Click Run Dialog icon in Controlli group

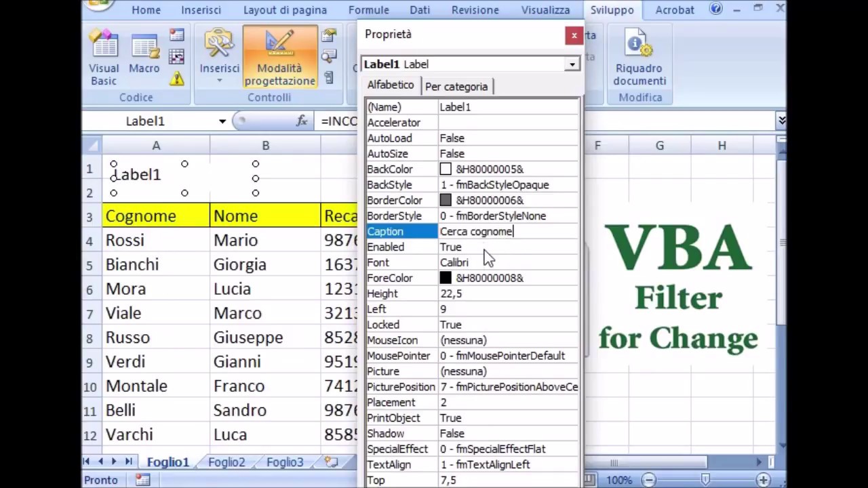point(330,79)
